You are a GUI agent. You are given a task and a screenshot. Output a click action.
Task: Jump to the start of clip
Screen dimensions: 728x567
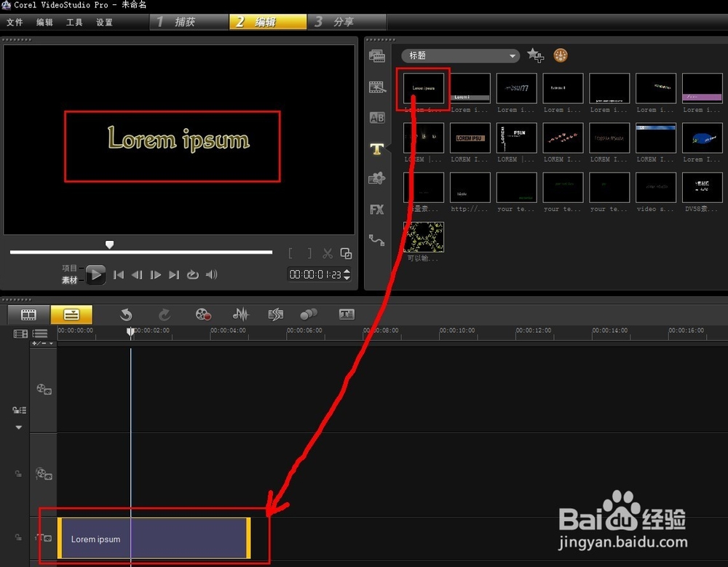(x=119, y=274)
